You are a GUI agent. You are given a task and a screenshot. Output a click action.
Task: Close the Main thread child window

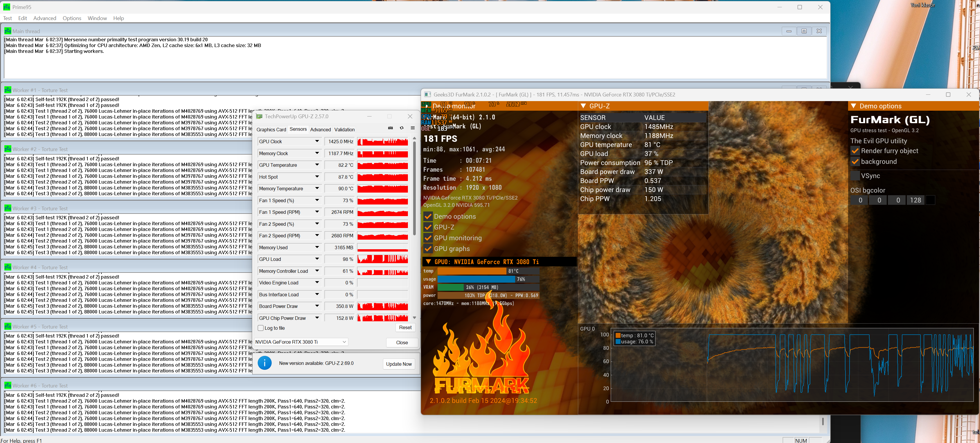click(x=819, y=31)
